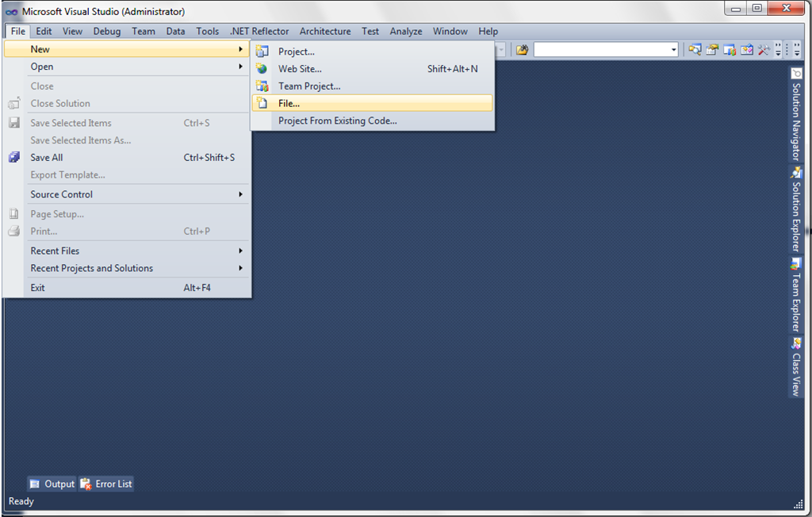812x517 pixels.
Task: Click the Solution Navigator side tab icon
Action: click(x=796, y=74)
